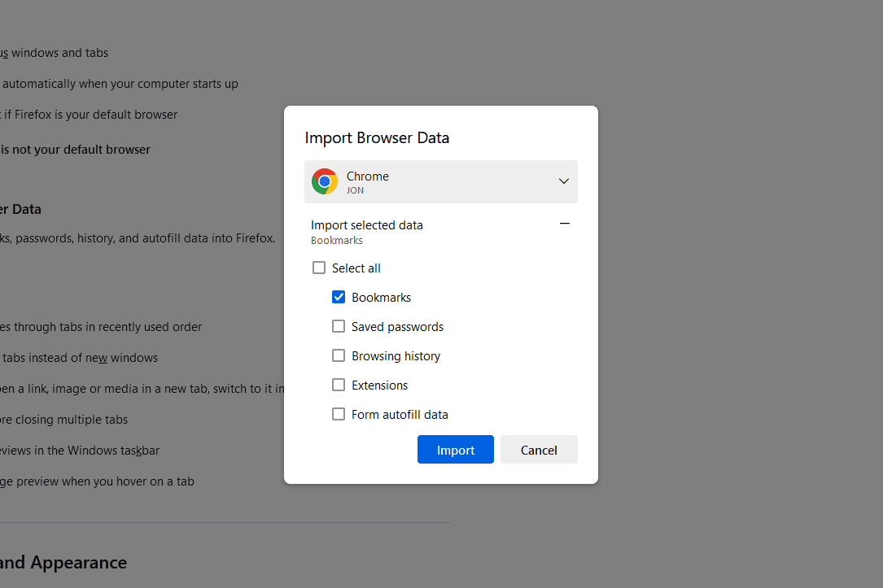Click the "Import selected data" heading
This screenshot has height=588, width=883.
coord(367,225)
